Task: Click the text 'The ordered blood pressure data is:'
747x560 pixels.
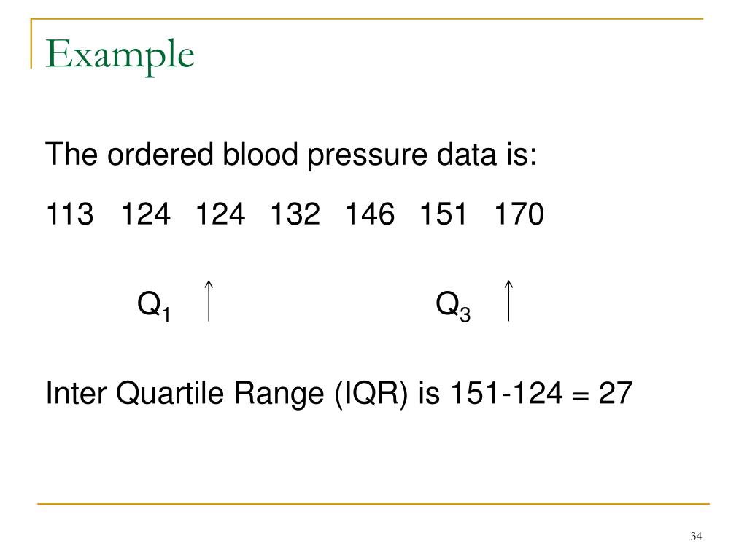Action: point(291,155)
